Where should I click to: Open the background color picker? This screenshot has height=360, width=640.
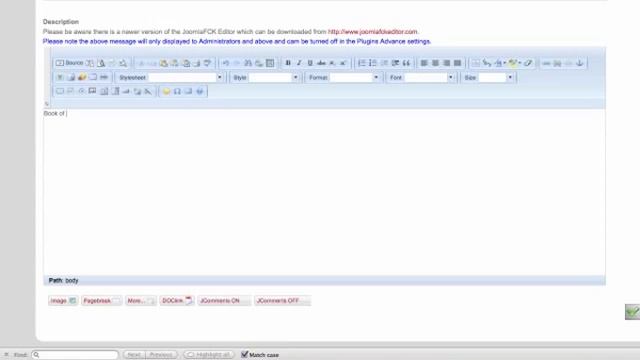coord(514,63)
